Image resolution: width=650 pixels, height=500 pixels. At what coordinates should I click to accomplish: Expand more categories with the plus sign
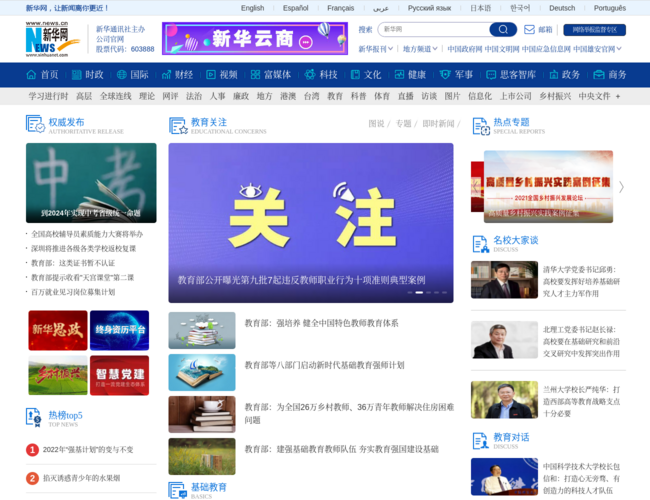617,97
